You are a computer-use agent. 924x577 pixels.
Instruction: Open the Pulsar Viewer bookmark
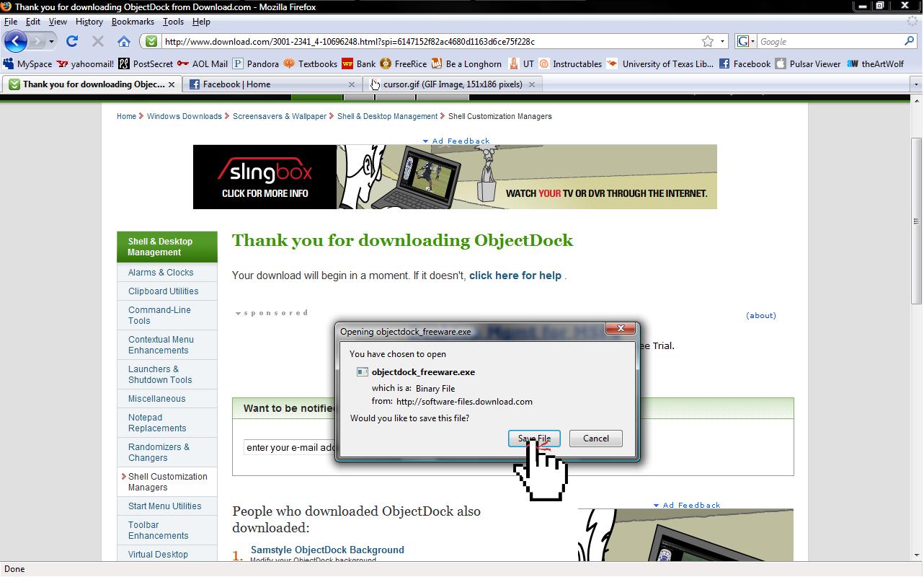click(808, 63)
